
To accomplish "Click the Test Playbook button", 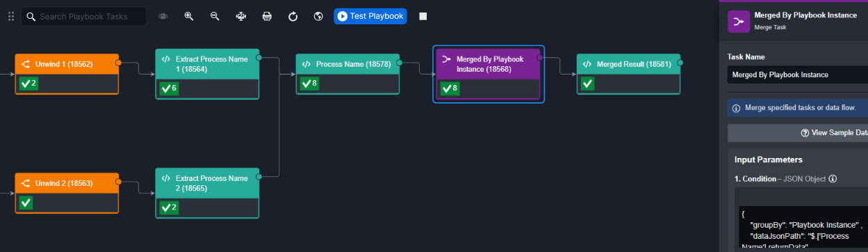I will [x=370, y=16].
